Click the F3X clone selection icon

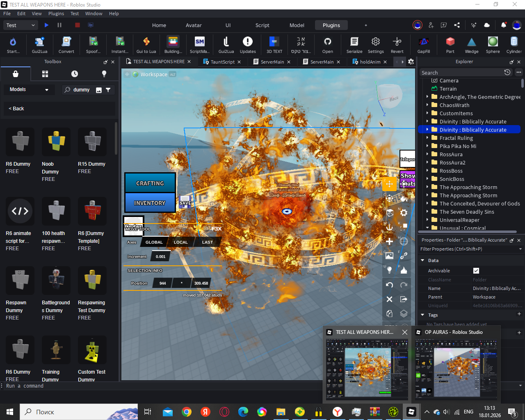[x=390, y=314]
